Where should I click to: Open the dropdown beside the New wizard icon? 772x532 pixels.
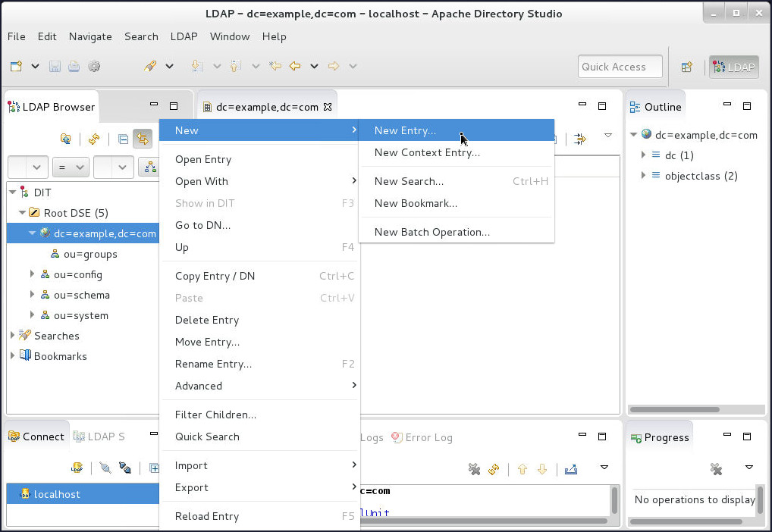click(x=35, y=66)
